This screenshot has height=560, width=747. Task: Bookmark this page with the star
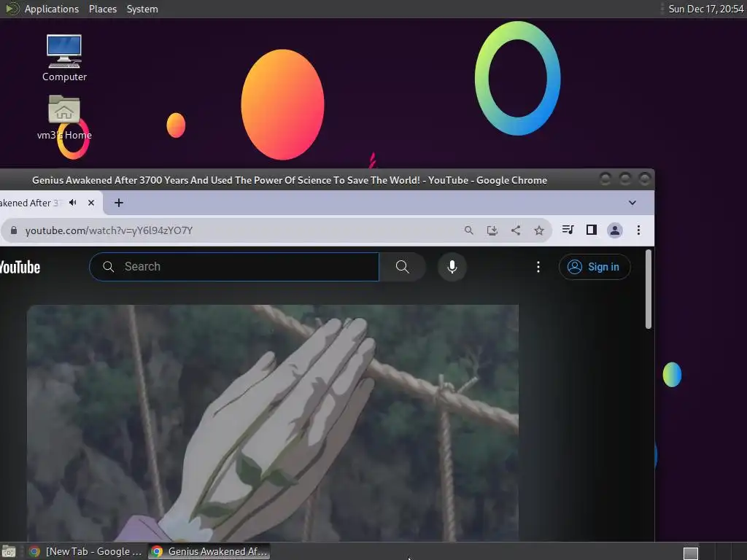pyautogui.click(x=539, y=230)
